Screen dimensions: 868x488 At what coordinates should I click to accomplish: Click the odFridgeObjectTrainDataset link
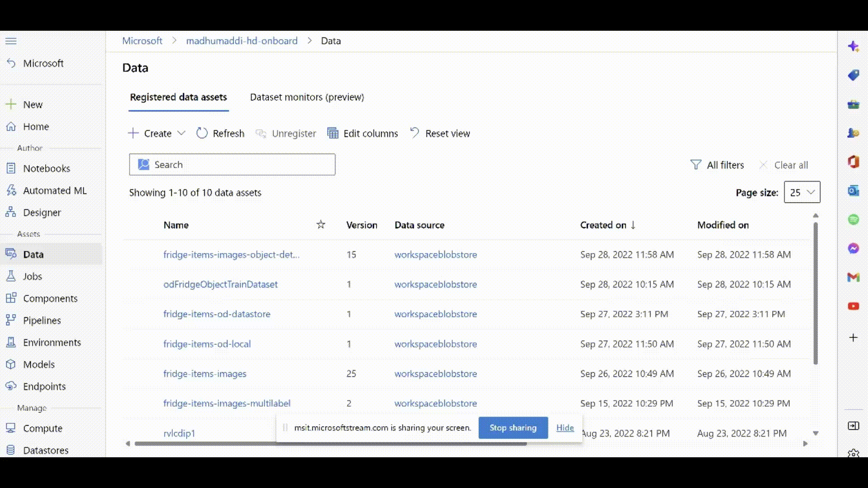coord(221,284)
